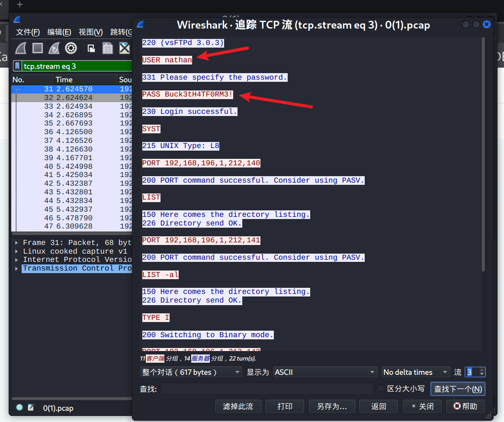Viewport: 504px width, 422px height.
Task: Decrease stream number with down stepper arrow
Action: pos(482,375)
